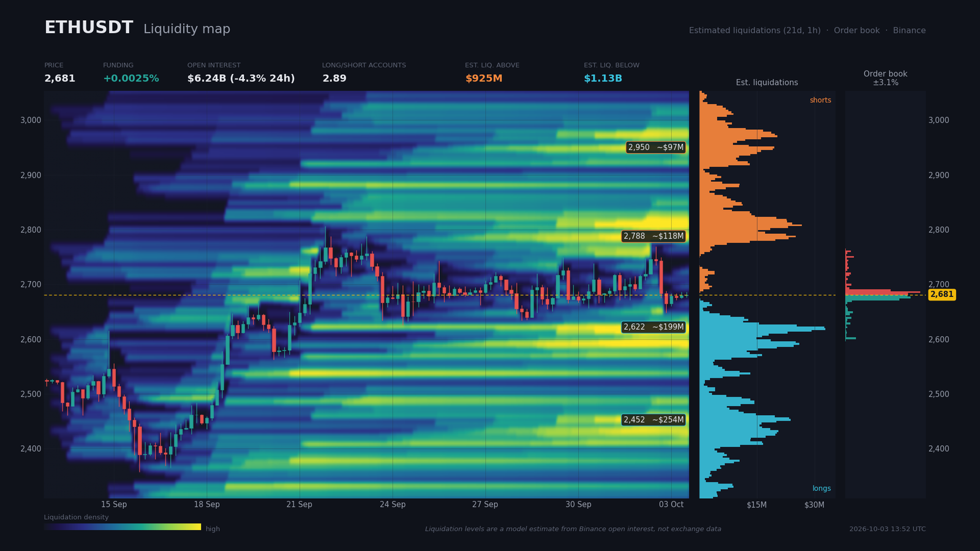Click the orange shorts legend label

click(820, 100)
